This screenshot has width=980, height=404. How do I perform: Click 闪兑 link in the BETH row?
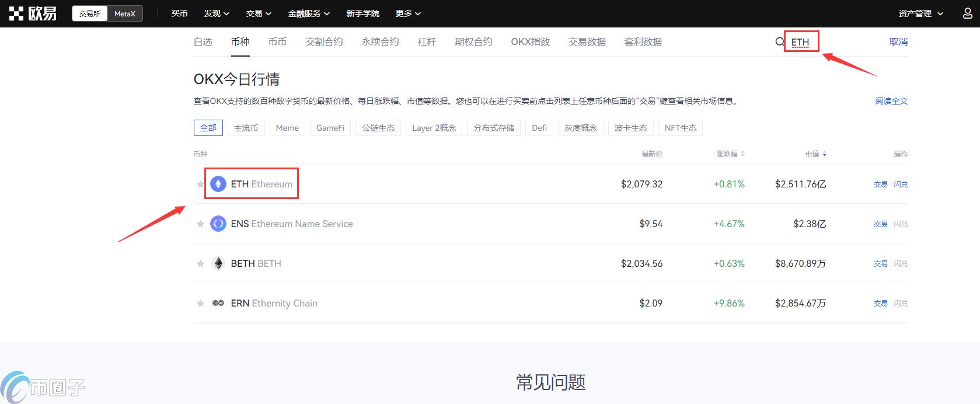[x=901, y=264]
